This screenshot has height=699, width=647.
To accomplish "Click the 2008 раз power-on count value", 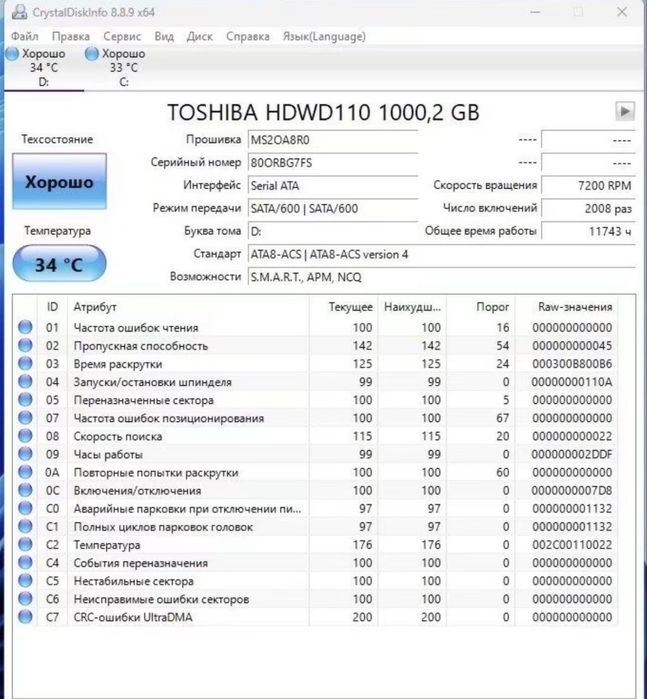I will point(588,208).
